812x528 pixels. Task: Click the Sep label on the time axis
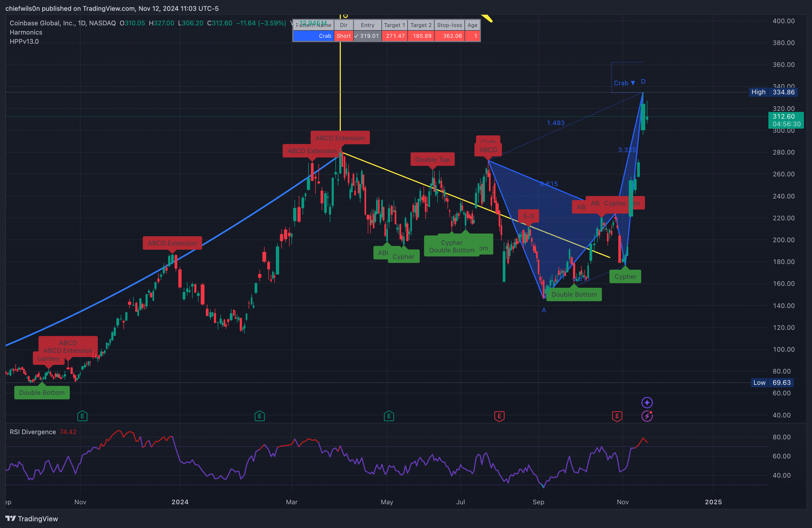tap(538, 502)
